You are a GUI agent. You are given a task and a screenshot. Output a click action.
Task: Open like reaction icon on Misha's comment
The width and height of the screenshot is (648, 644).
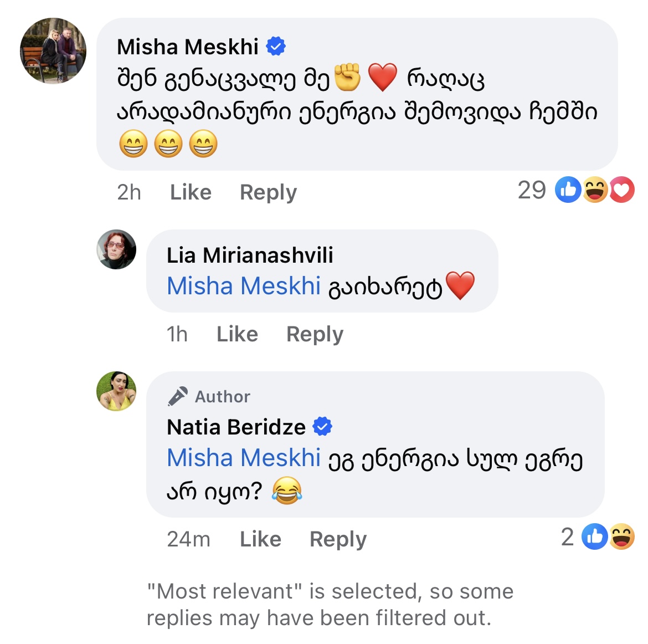568,190
